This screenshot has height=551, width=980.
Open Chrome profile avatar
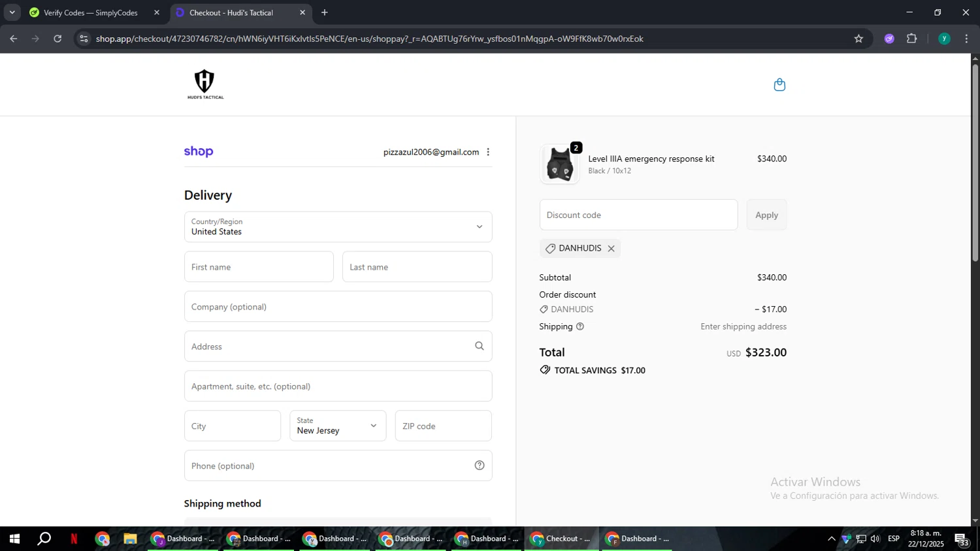coord(944,39)
